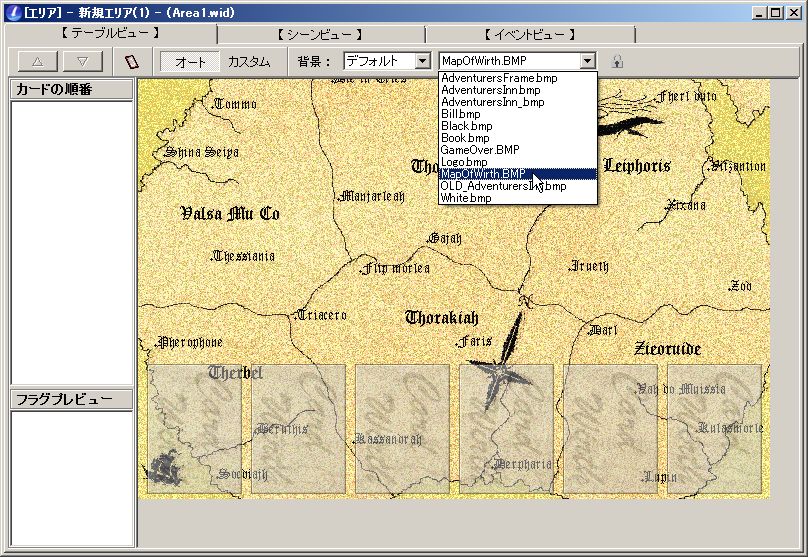808x557 pixels.
Task: Select the first card slot over Therbel
Action: pyautogui.click(x=194, y=429)
